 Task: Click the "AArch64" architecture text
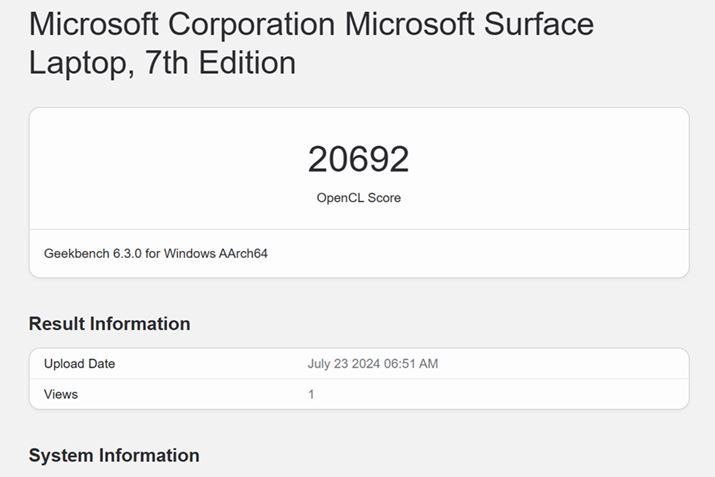coord(247,254)
